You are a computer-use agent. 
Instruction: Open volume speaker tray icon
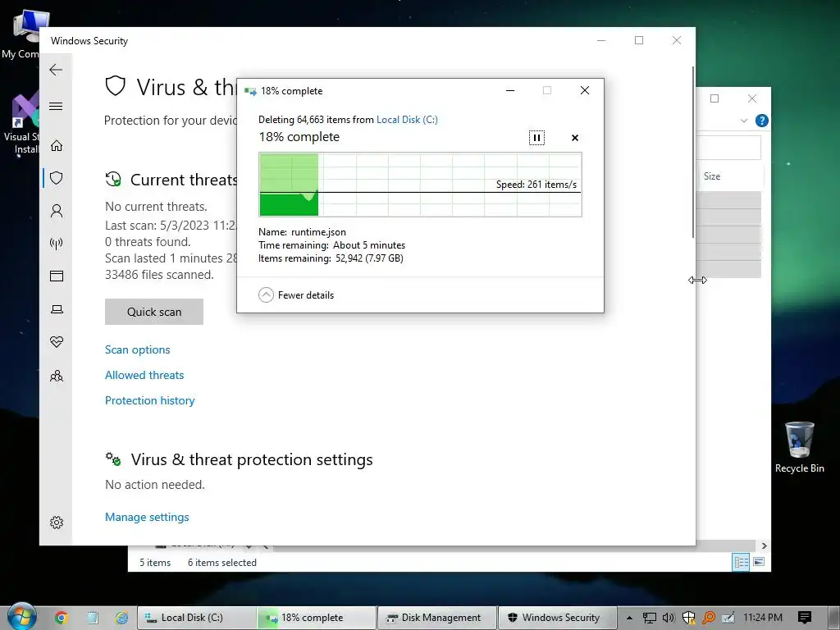(669, 618)
